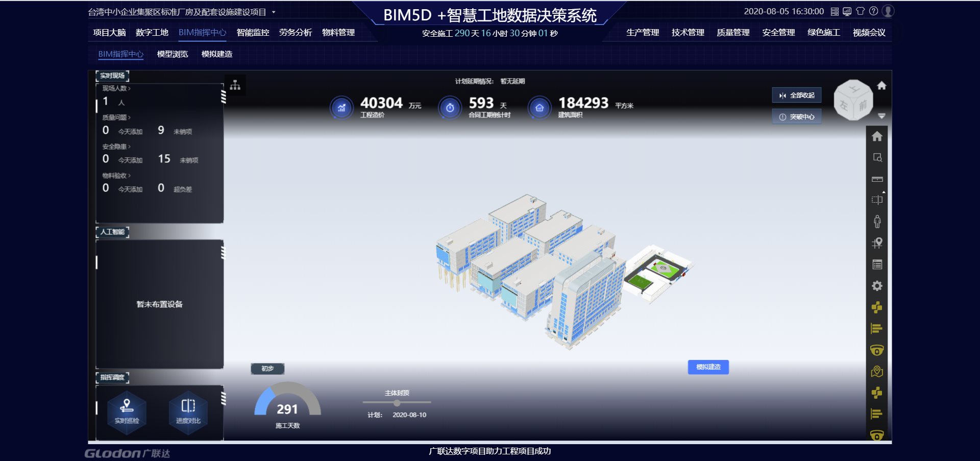Enable the walking person roam tool
This screenshot has width=980, height=461.
[877, 222]
